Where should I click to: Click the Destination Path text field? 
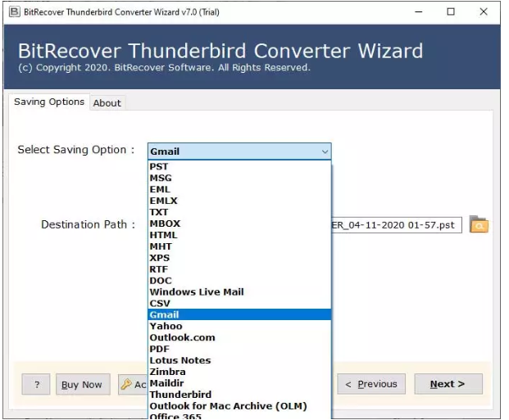click(396, 225)
